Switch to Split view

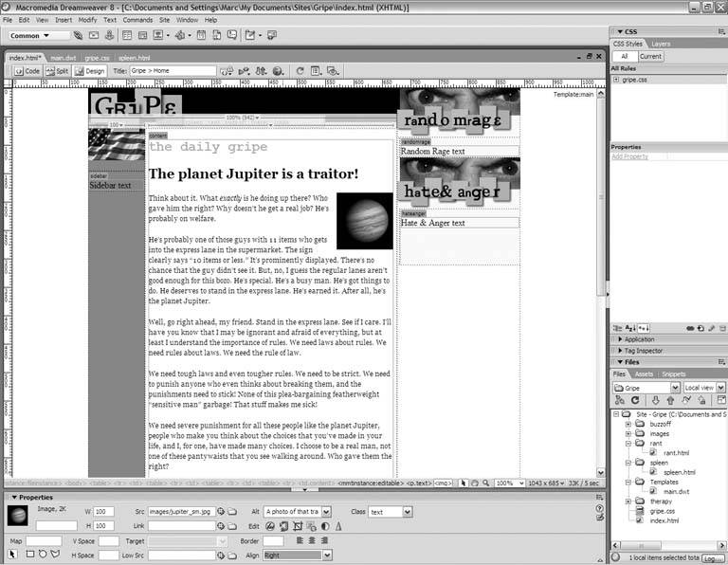pos(57,71)
